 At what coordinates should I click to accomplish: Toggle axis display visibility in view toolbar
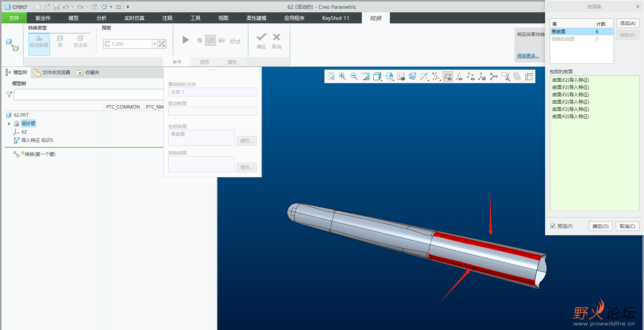pos(459,77)
